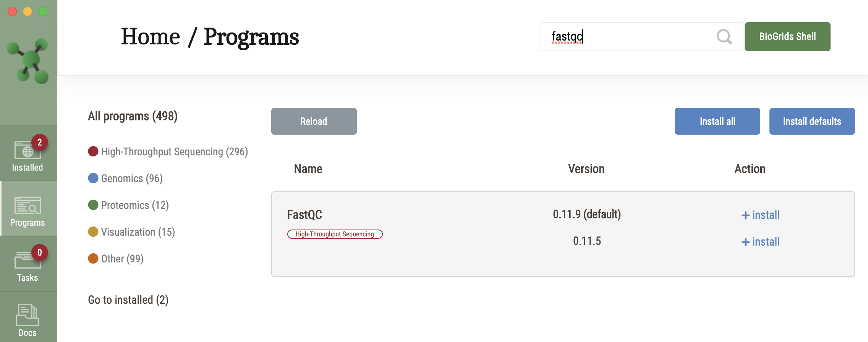Click plus icon for FastQC 0.11.9 install

click(745, 215)
